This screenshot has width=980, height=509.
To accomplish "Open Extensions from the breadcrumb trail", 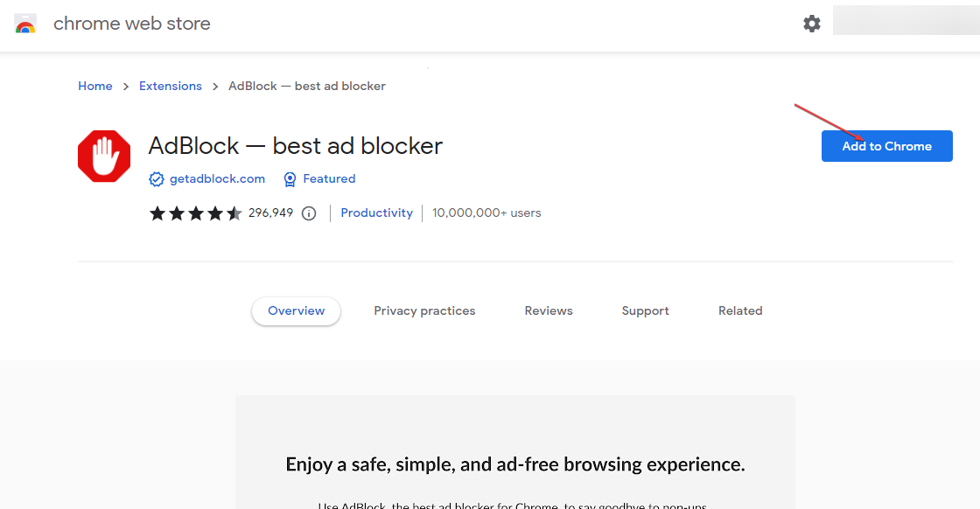I will tap(170, 86).
